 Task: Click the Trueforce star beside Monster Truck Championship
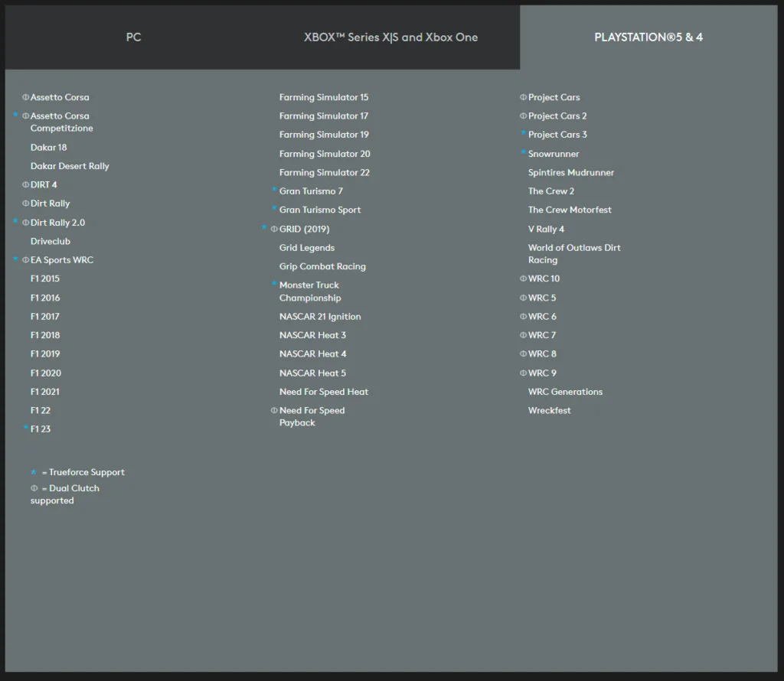click(274, 284)
